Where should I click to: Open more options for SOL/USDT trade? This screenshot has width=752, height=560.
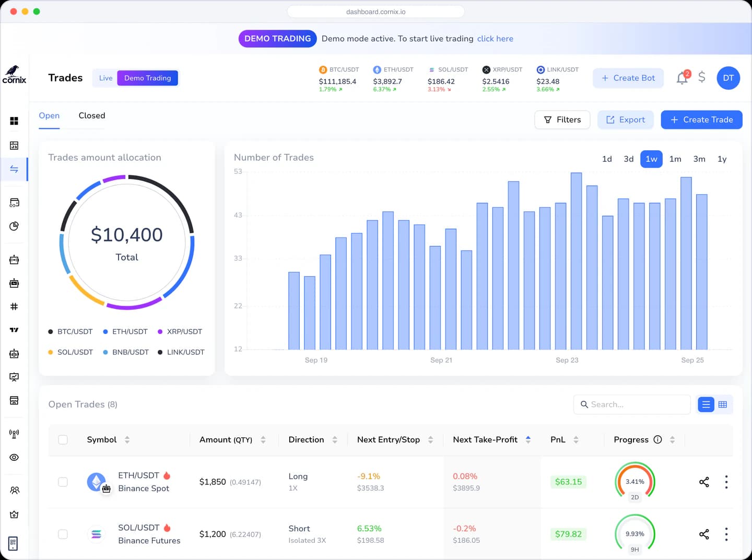(x=726, y=534)
